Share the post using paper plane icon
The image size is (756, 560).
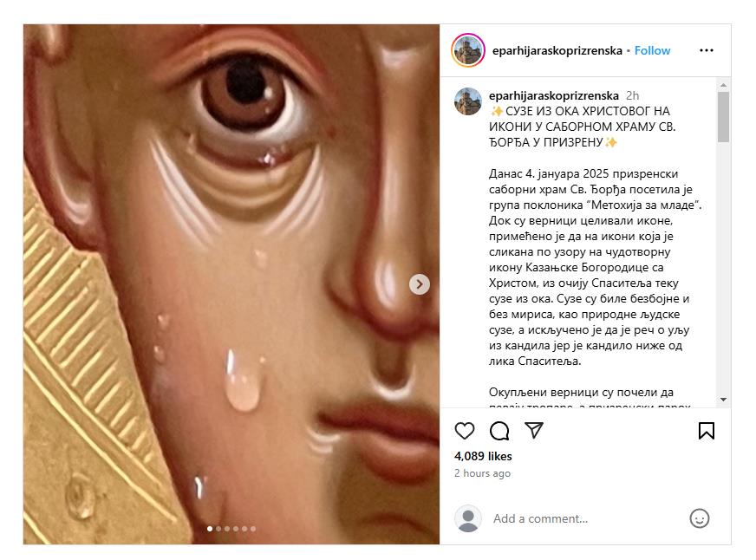(x=534, y=431)
